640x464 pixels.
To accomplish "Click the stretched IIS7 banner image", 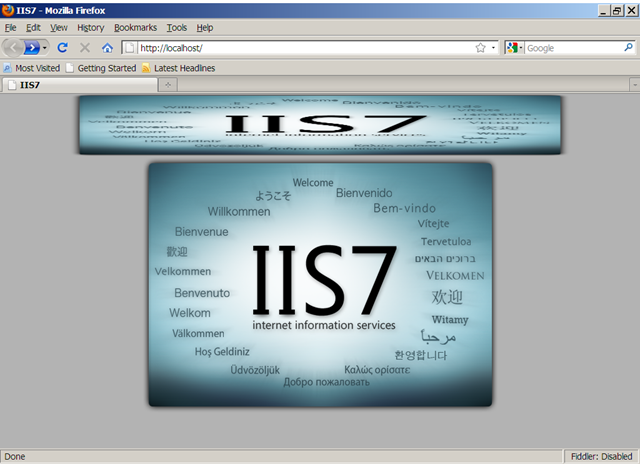I will pos(320,125).
